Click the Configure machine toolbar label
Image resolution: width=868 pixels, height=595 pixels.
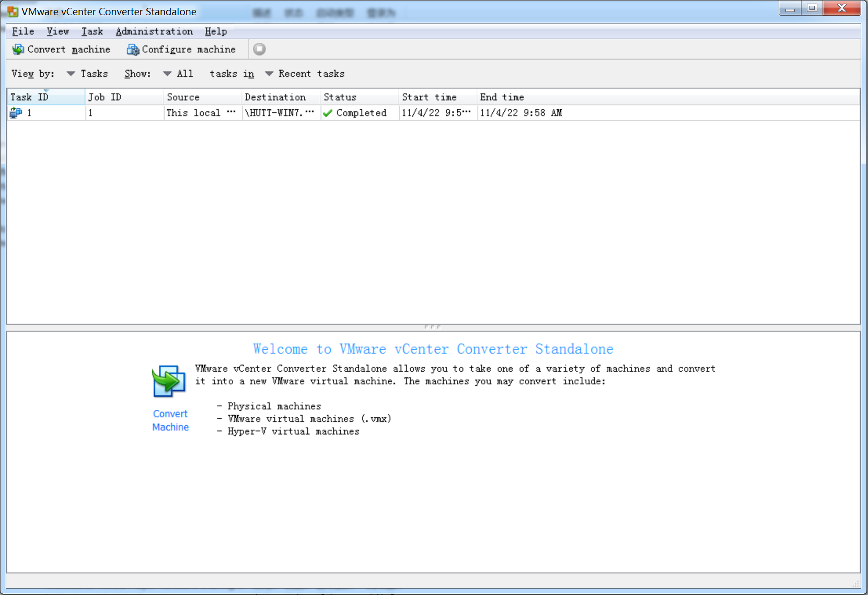tap(189, 49)
